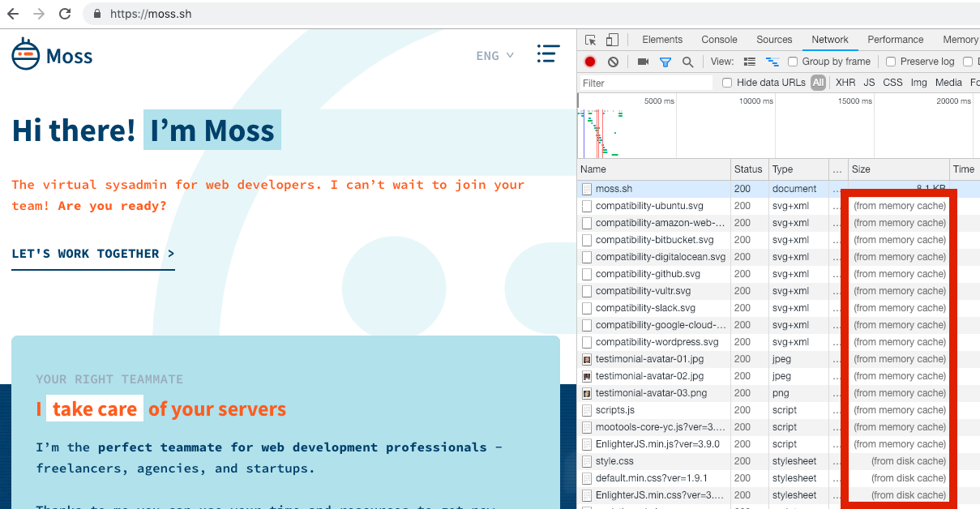
Task: Reload the page with the refresh icon
Action: coord(65,14)
